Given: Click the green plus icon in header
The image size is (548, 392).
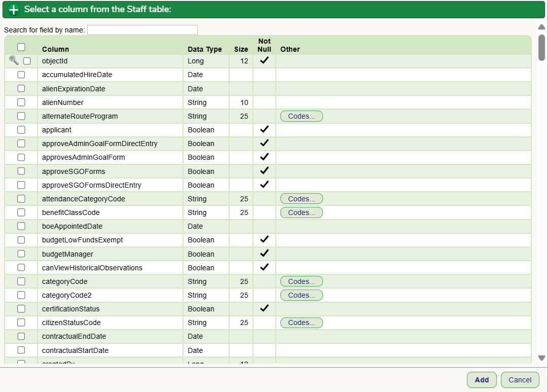Looking at the screenshot, I should pyautogui.click(x=14, y=10).
